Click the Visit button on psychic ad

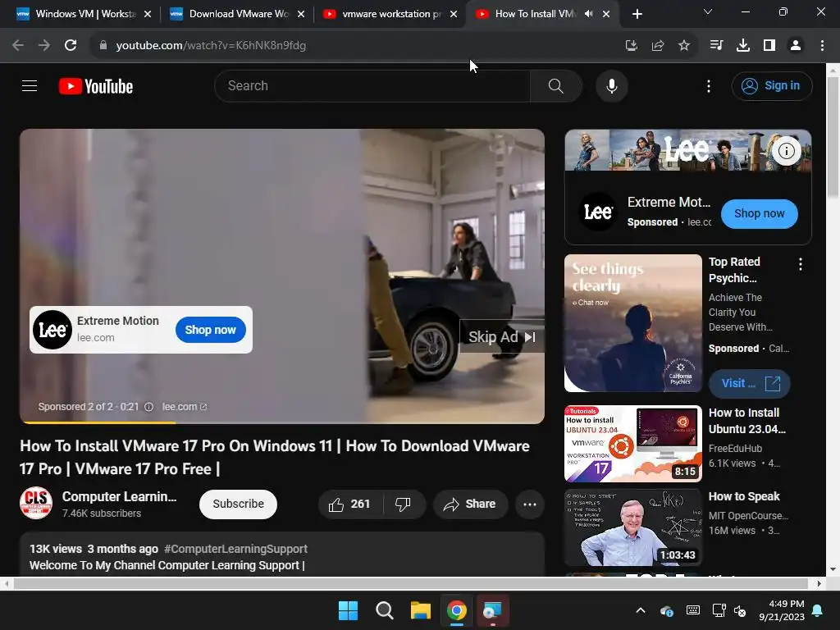[750, 384]
